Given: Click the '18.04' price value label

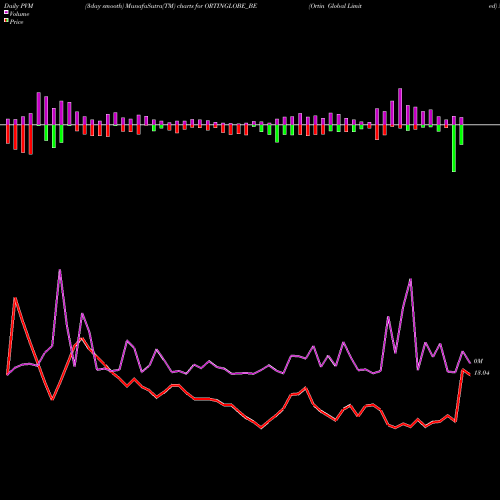Looking at the screenshot, I should pyautogui.click(x=482, y=373).
